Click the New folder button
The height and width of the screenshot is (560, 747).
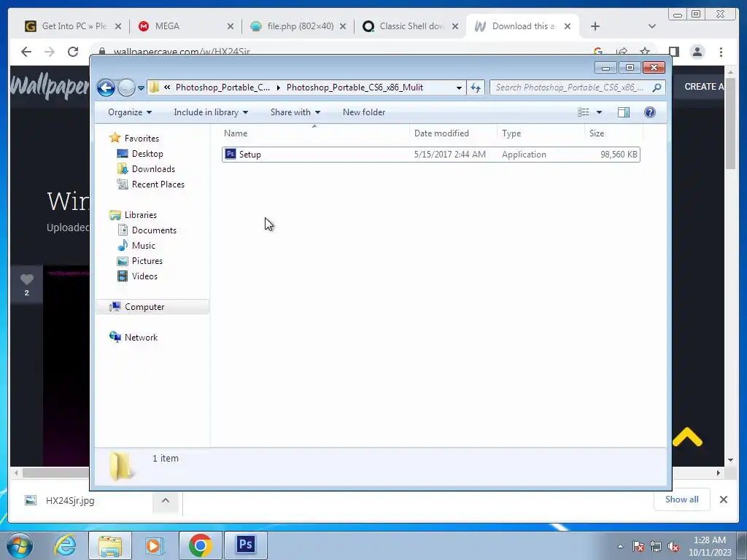point(364,112)
